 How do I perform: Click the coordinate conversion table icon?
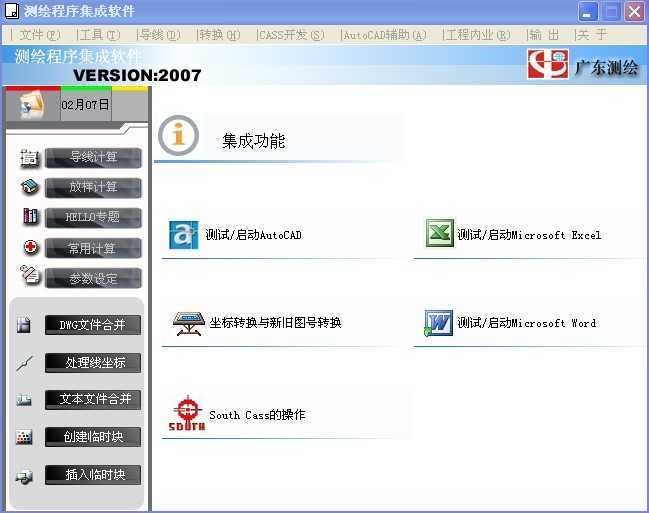tap(188, 323)
